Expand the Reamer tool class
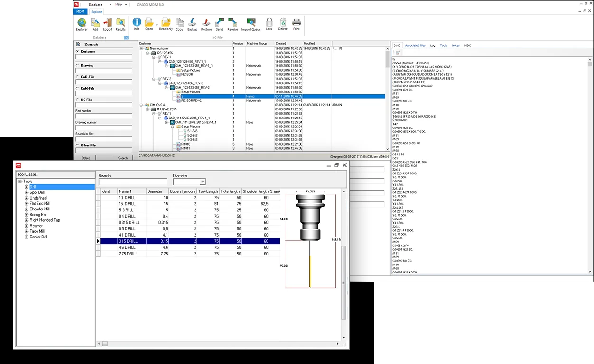Image resolution: width=594 pixels, height=364 pixels. click(27, 226)
